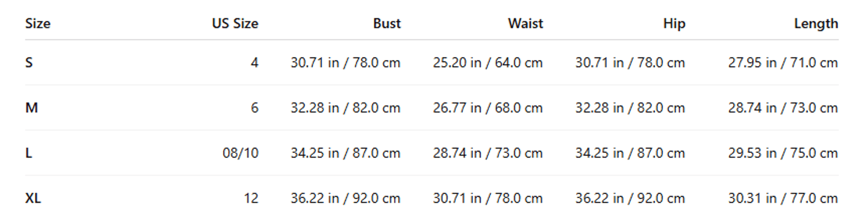Click bust value 30.71 in / 78.0 cm
This screenshot has width=868, height=219.
(x=346, y=63)
